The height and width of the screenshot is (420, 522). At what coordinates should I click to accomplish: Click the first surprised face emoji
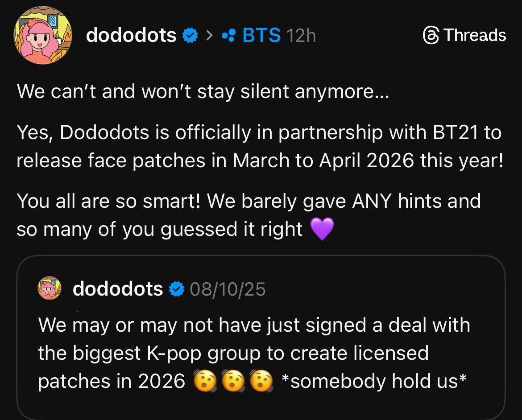pyautogui.click(x=204, y=381)
